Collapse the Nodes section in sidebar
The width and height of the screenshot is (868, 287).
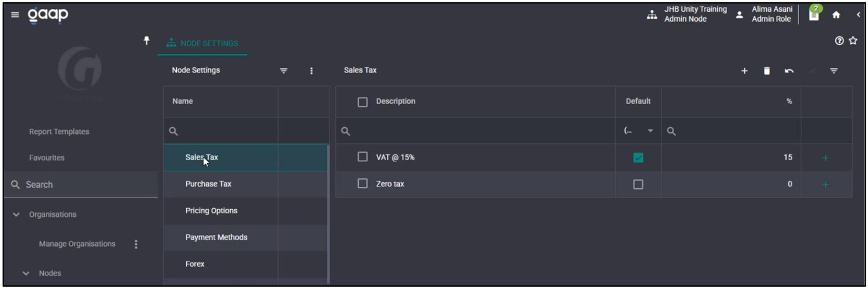pos(26,273)
